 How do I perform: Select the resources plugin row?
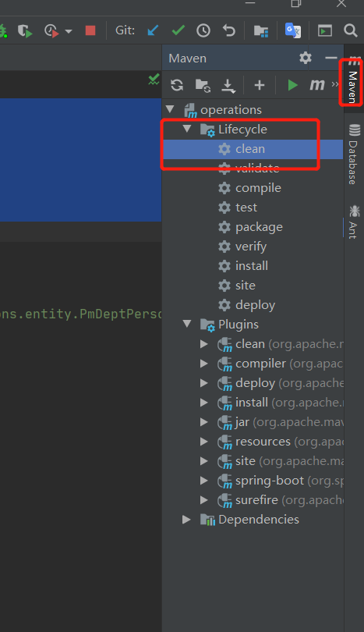(253, 442)
